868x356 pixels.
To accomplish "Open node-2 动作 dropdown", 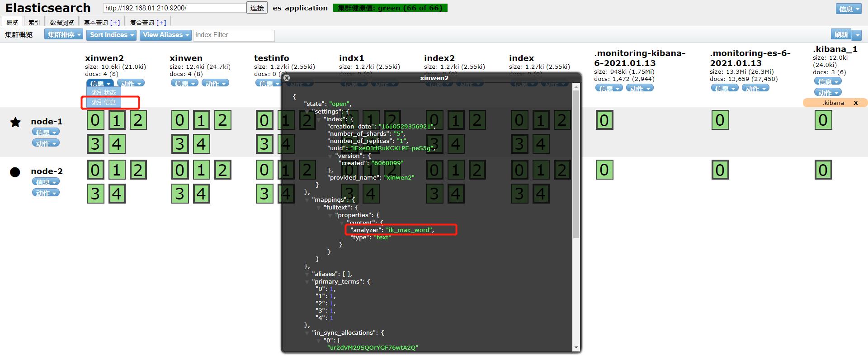I will tap(46, 193).
